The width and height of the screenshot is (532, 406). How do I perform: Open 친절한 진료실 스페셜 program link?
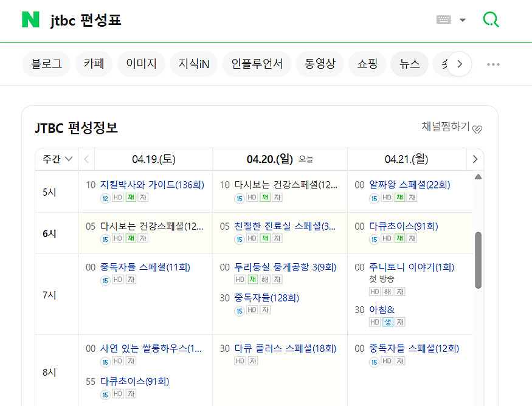point(285,226)
